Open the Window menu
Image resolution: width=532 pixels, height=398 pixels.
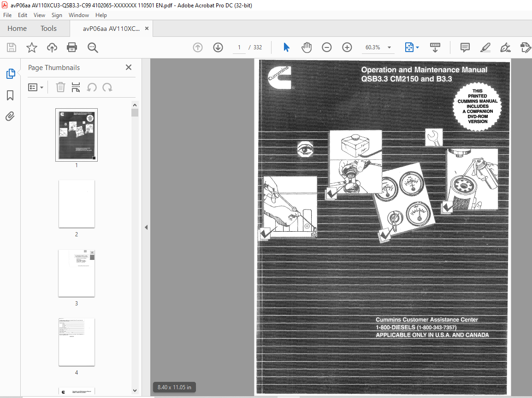click(79, 15)
